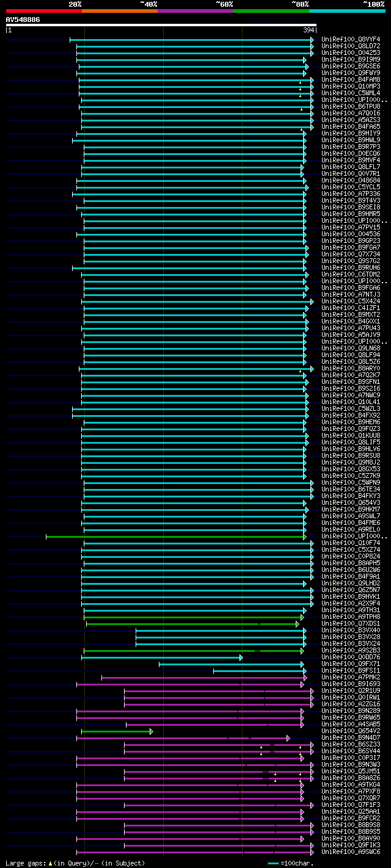Select the UniRef100_Q7F1F3 label
The width and height of the screenshot is (391, 868).
click(x=351, y=805)
